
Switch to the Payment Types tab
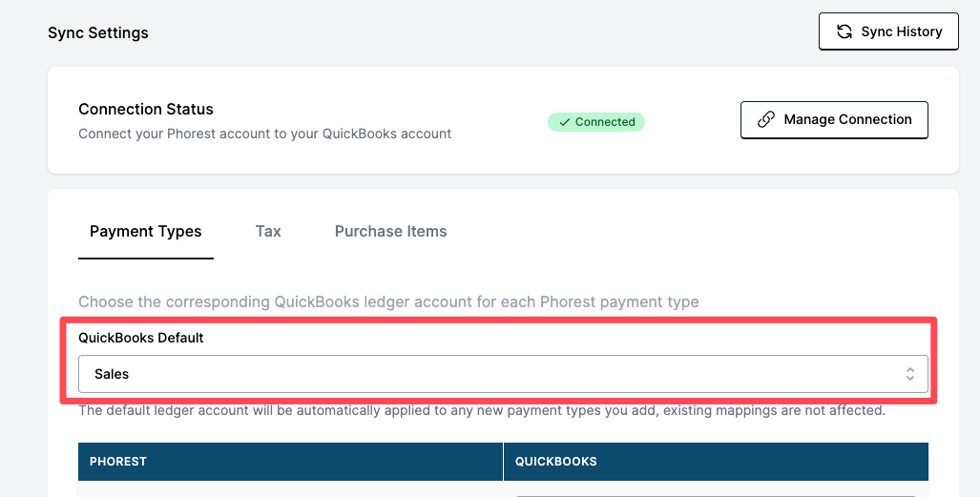point(146,231)
